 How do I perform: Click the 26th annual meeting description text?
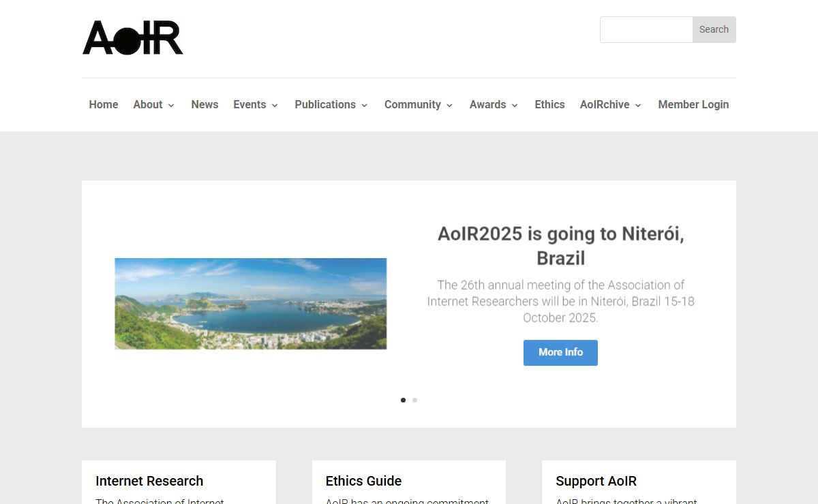(x=561, y=301)
